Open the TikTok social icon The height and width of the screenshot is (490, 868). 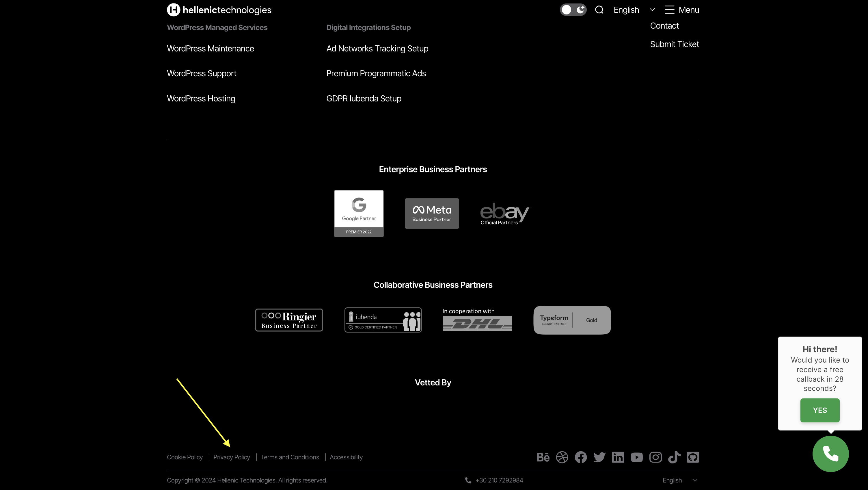coord(674,457)
